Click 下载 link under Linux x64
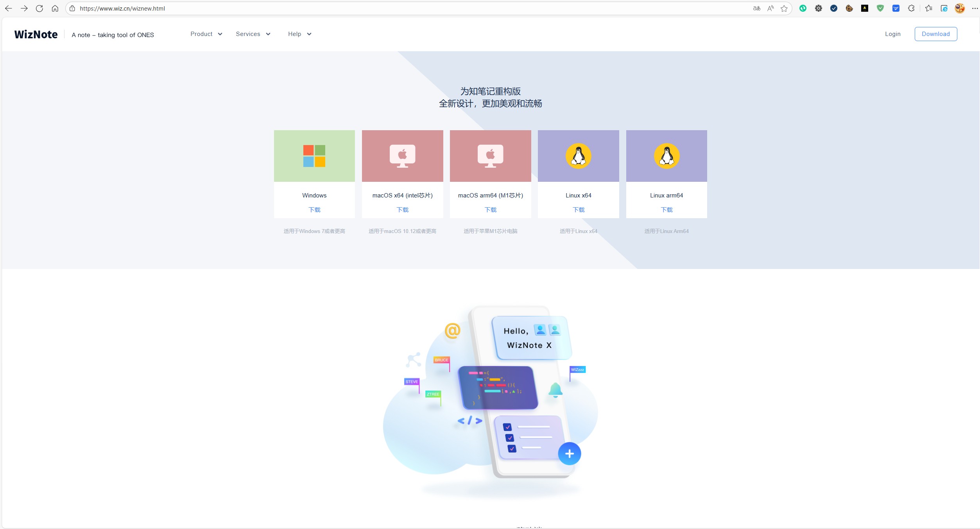 coord(579,210)
